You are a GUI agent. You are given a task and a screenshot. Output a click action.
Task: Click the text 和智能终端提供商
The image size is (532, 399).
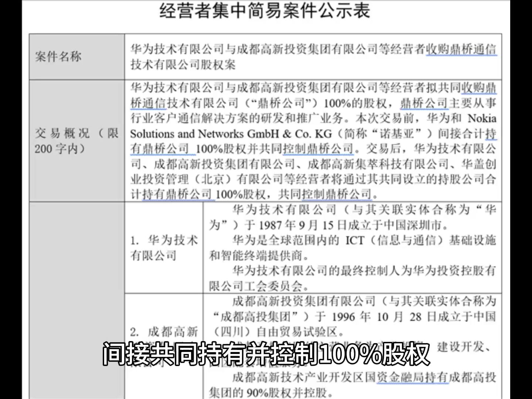(259, 255)
